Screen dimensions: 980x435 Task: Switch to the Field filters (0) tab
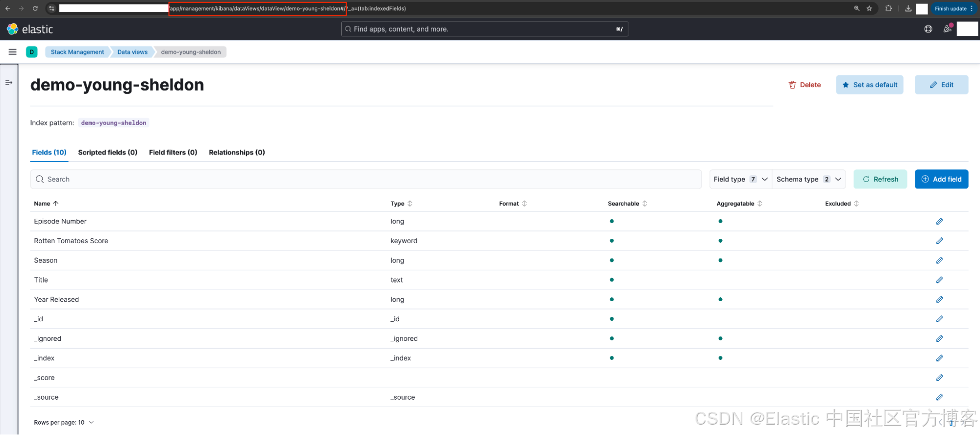pos(173,153)
